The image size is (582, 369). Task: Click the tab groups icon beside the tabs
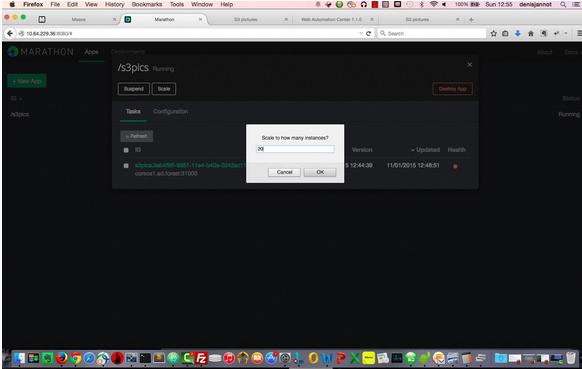[42, 19]
